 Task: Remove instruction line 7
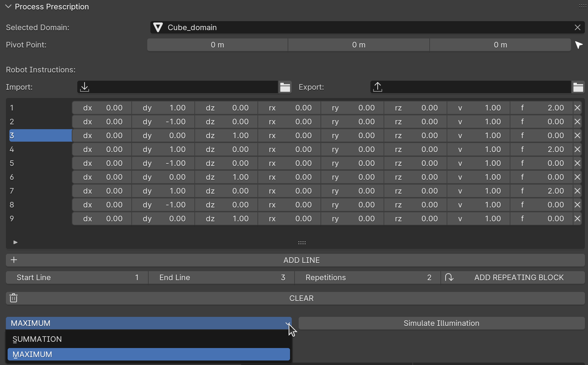(577, 191)
